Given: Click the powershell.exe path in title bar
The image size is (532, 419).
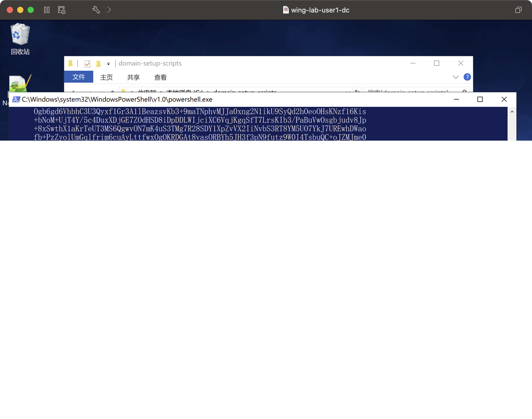Looking at the screenshot, I should click(x=117, y=99).
